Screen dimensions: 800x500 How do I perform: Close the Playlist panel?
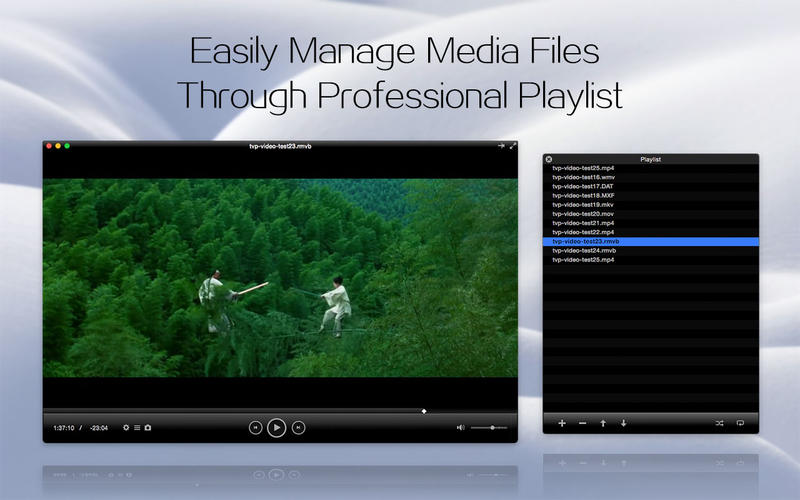(x=549, y=159)
